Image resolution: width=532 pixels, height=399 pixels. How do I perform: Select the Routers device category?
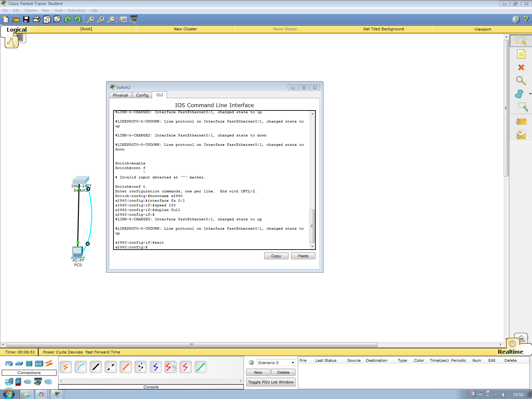tap(9, 363)
